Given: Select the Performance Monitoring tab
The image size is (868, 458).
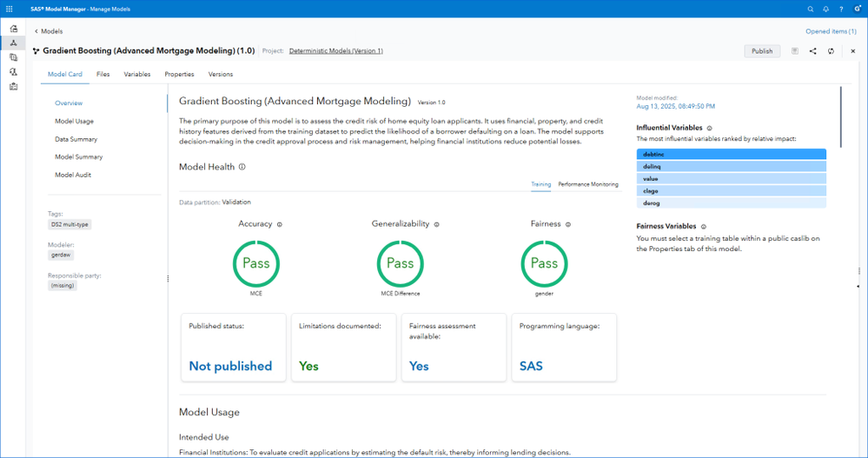Looking at the screenshot, I should click(588, 184).
